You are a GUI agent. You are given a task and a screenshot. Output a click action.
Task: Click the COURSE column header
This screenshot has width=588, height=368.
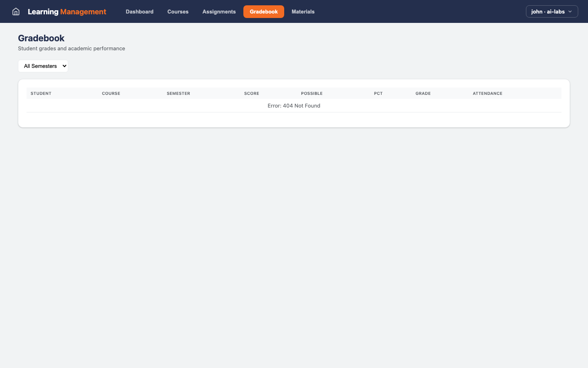pos(111,93)
